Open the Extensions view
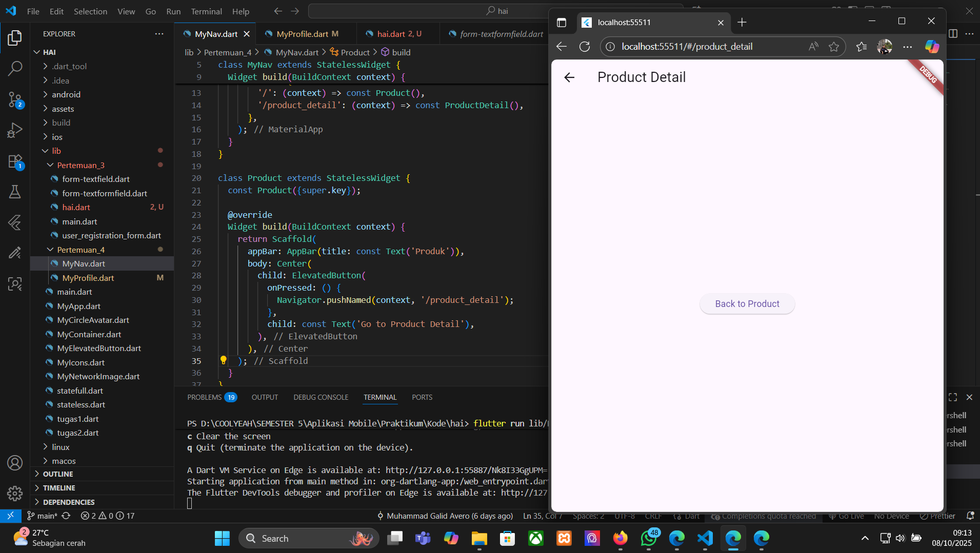 point(15,161)
